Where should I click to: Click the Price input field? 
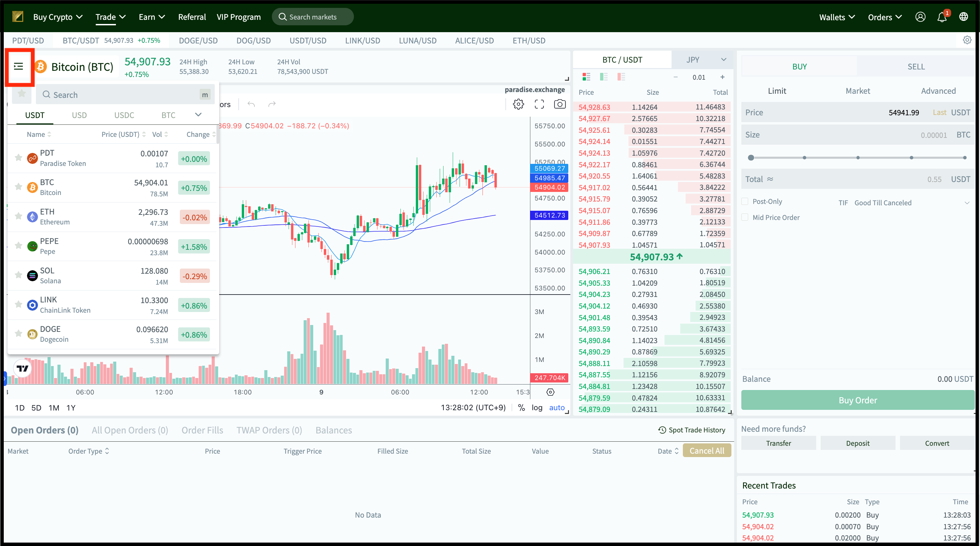coord(858,113)
